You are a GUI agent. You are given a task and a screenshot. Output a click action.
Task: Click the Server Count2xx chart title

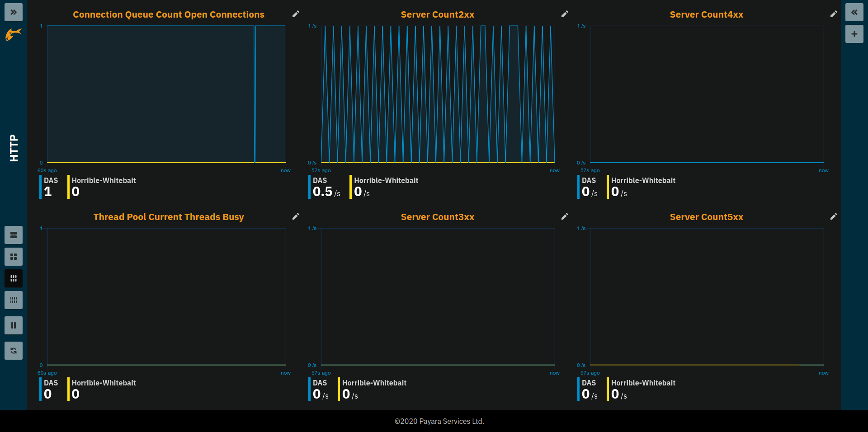click(437, 14)
